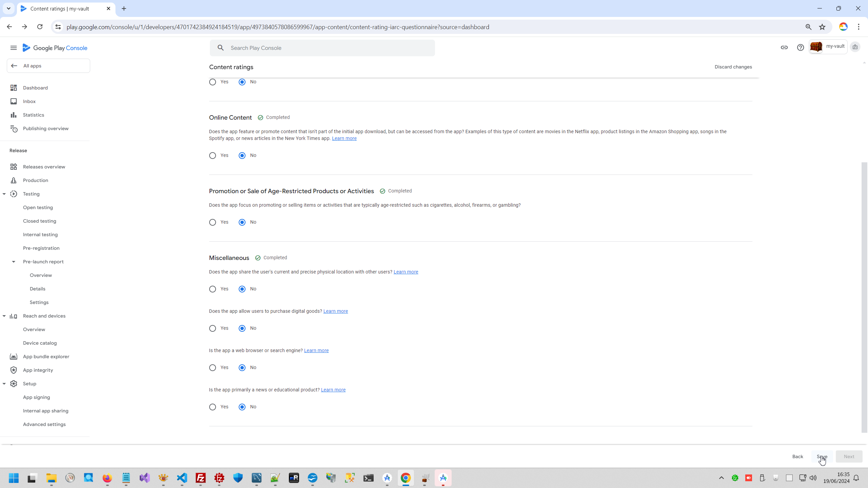Click the App bundle explorer icon
The image size is (868, 488).
click(x=14, y=357)
